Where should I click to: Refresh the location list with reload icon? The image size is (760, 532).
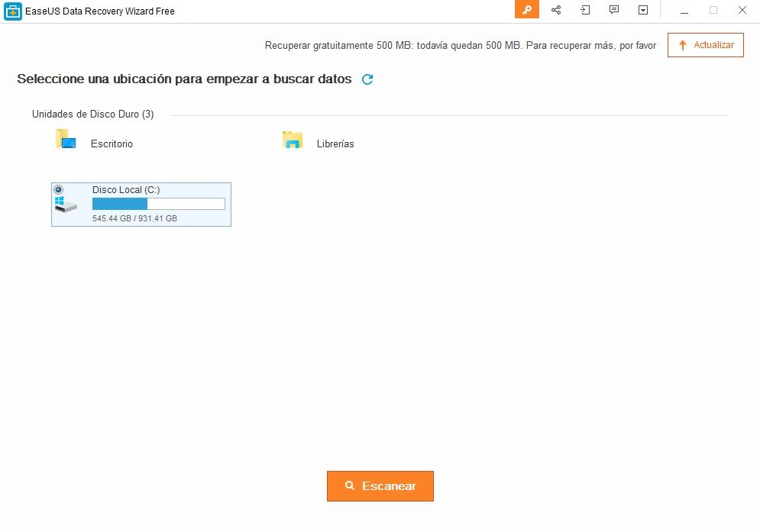click(367, 79)
